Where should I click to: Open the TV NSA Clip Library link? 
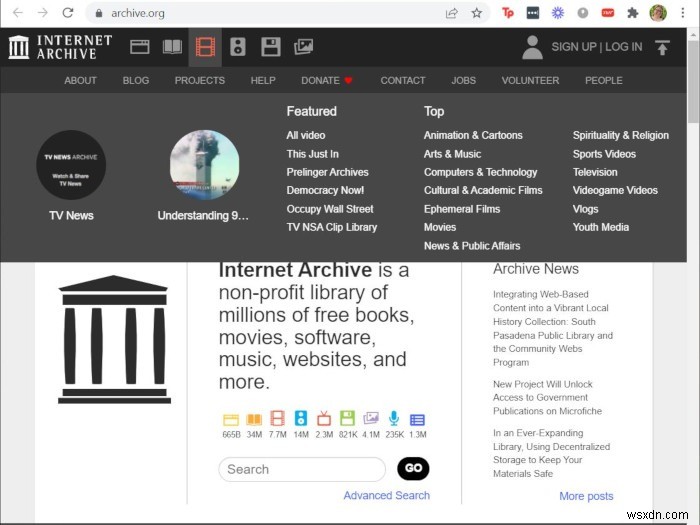pyautogui.click(x=332, y=227)
